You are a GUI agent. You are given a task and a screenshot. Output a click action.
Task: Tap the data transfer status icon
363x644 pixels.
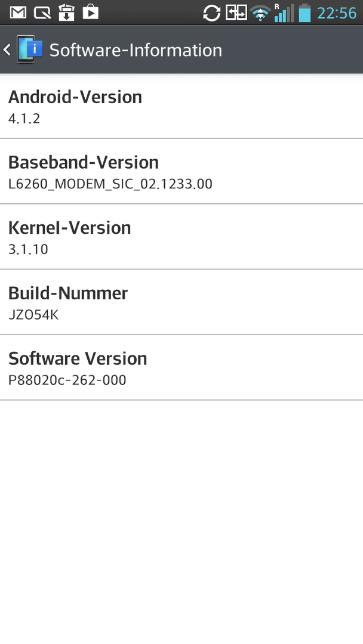pos(236,13)
